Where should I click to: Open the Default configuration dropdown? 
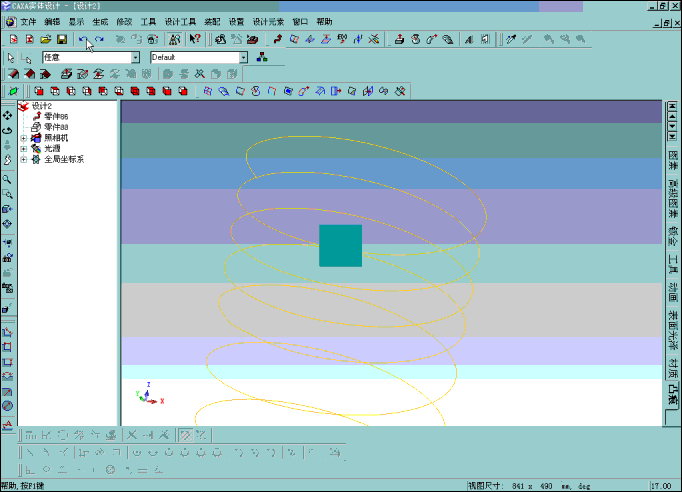coord(244,57)
